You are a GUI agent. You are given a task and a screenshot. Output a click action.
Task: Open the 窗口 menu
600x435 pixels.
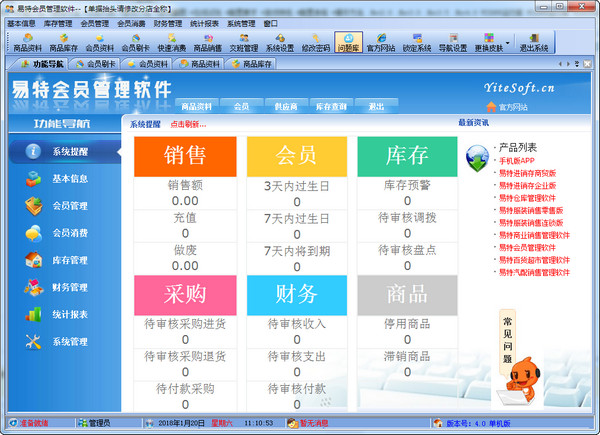click(x=271, y=24)
